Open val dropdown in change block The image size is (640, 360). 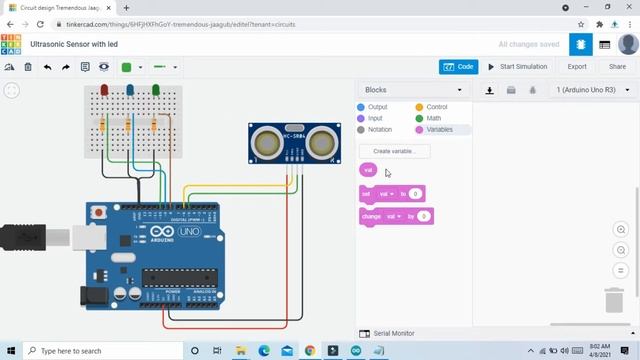[x=393, y=216]
